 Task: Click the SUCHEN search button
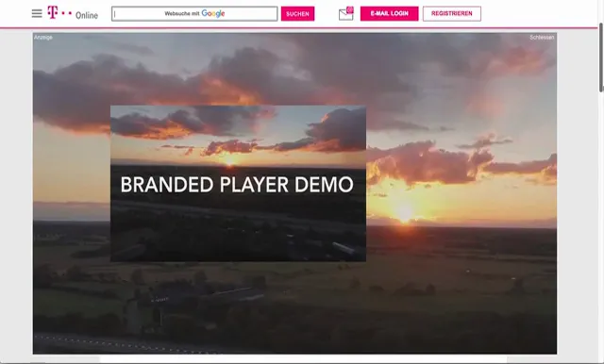(x=298, y=14)
